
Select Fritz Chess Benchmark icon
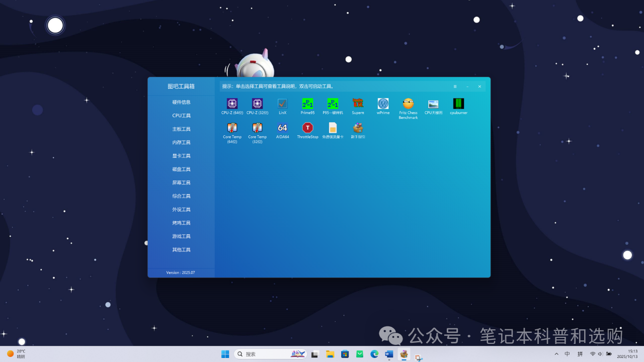coord(408,104)
